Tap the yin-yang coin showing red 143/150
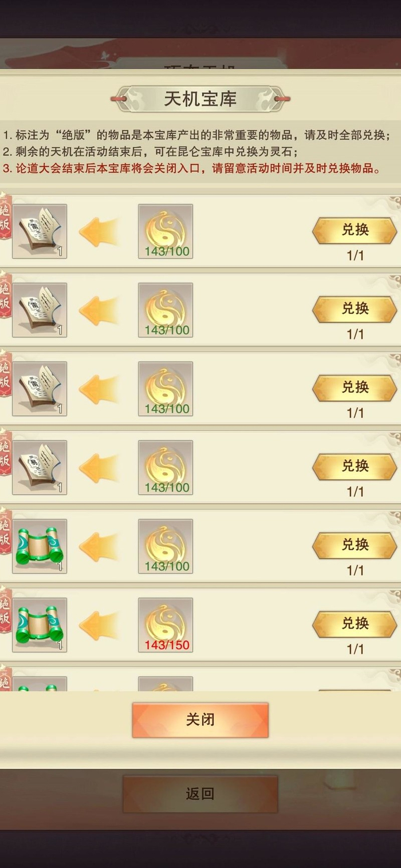The height and width of the screenshot is (868, 401). point(166,625)
